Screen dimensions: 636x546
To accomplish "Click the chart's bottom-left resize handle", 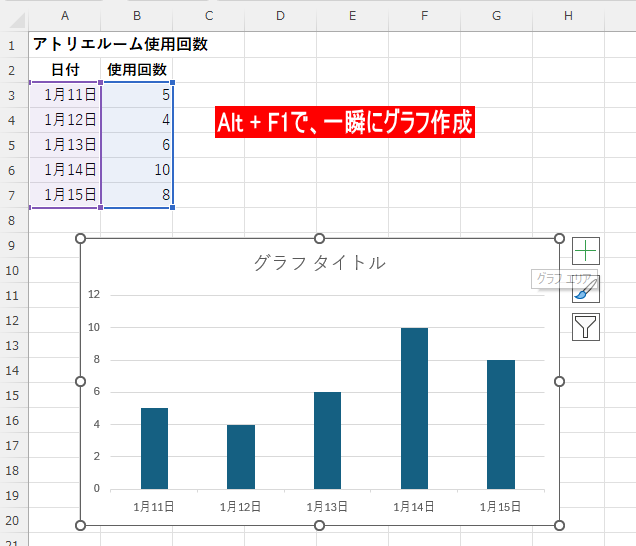I will click(81, 526).
